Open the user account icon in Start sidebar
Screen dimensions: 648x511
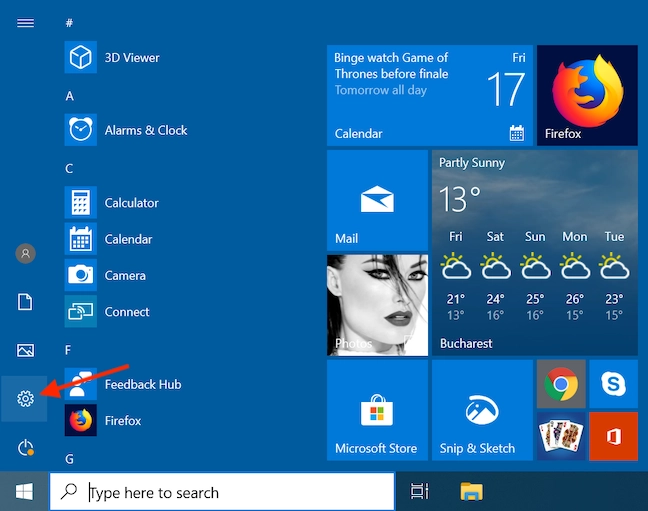pos(26,253)
